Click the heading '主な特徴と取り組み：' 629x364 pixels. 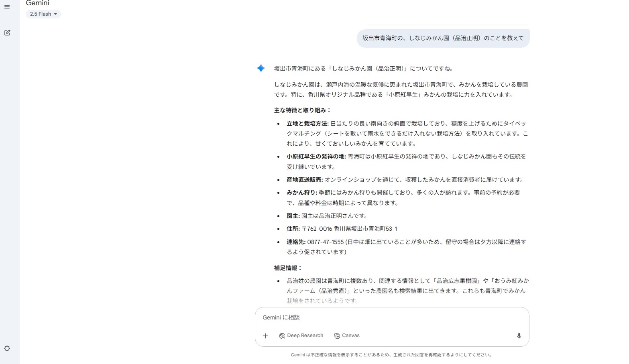click(303, 110)
